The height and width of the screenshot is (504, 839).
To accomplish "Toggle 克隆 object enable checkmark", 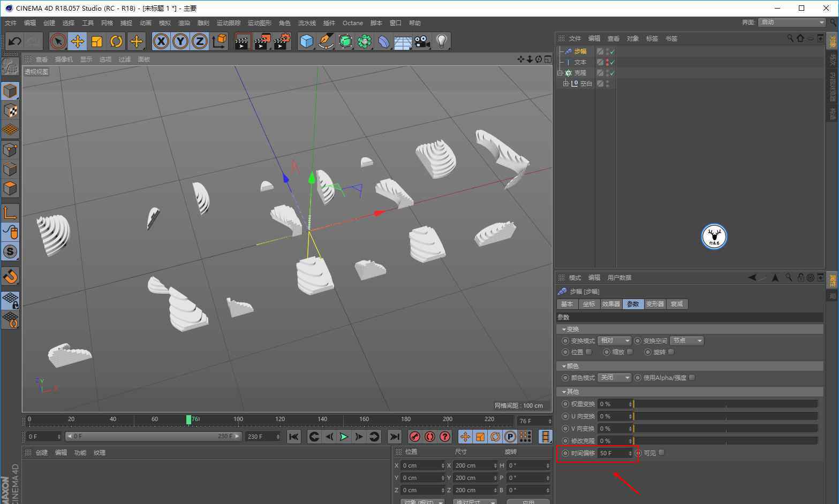I will (x=612, y=73).
